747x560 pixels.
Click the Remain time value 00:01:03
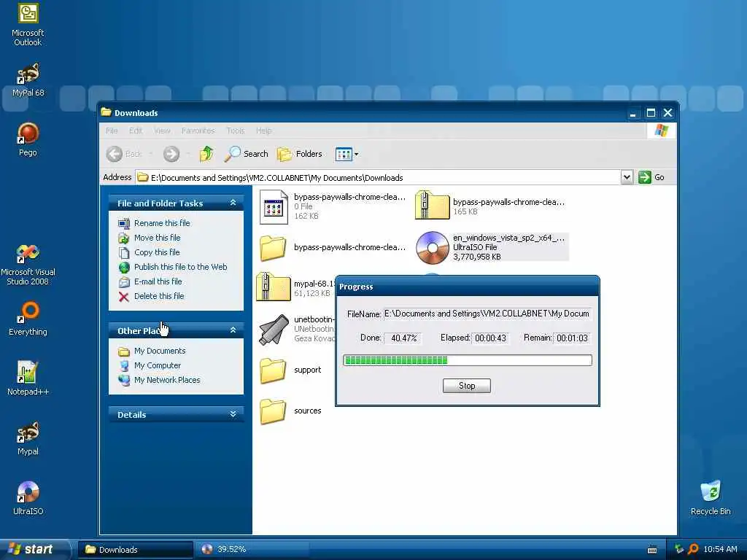coord(572,338)
